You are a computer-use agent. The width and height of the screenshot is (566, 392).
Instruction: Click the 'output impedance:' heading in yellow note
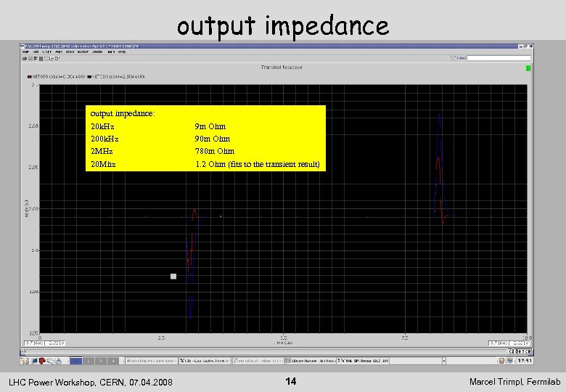[x=123, y=113]
